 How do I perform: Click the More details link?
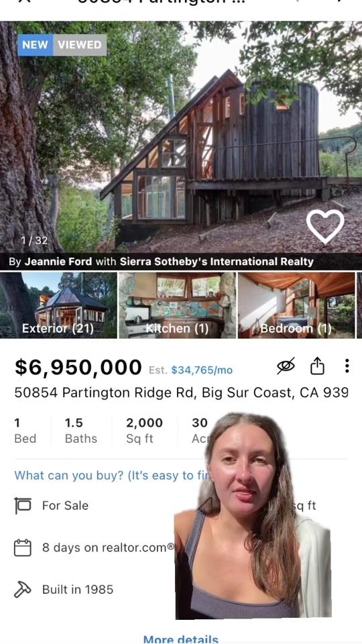(180, 639)
